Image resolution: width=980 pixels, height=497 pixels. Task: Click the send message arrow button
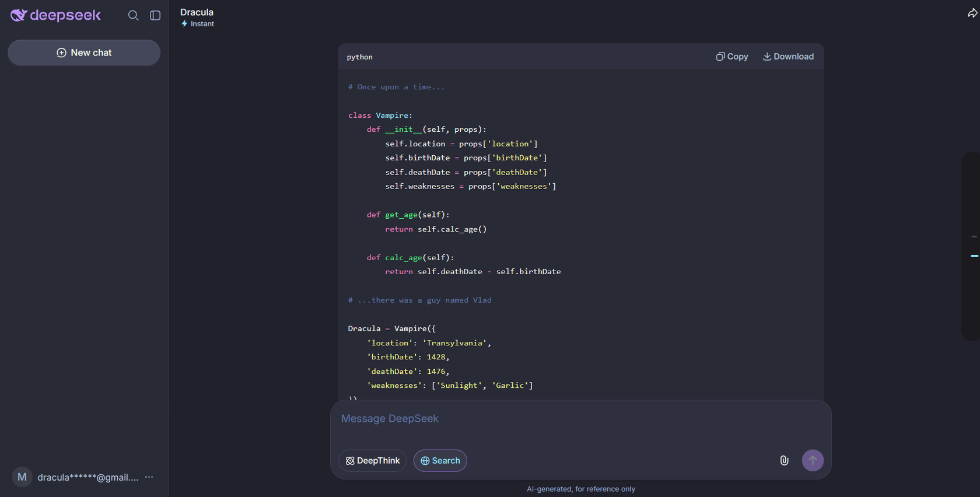[x=813, y=460]
